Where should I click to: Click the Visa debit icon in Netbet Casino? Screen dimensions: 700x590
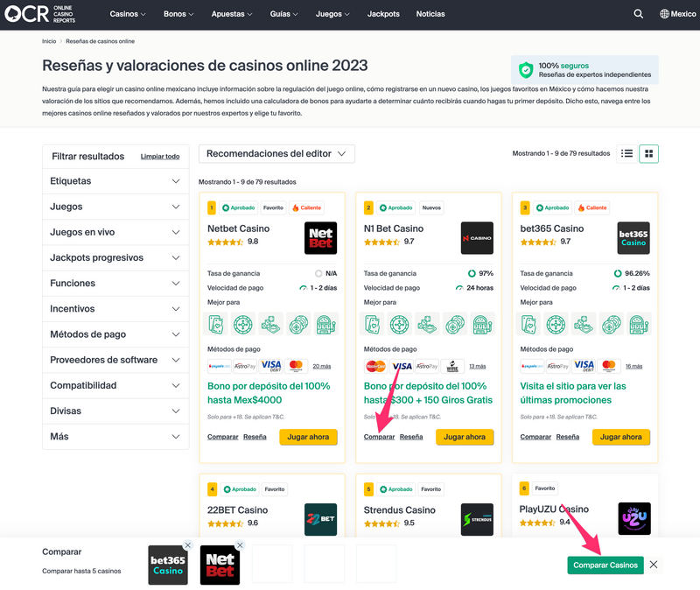[x=271, y=366]
